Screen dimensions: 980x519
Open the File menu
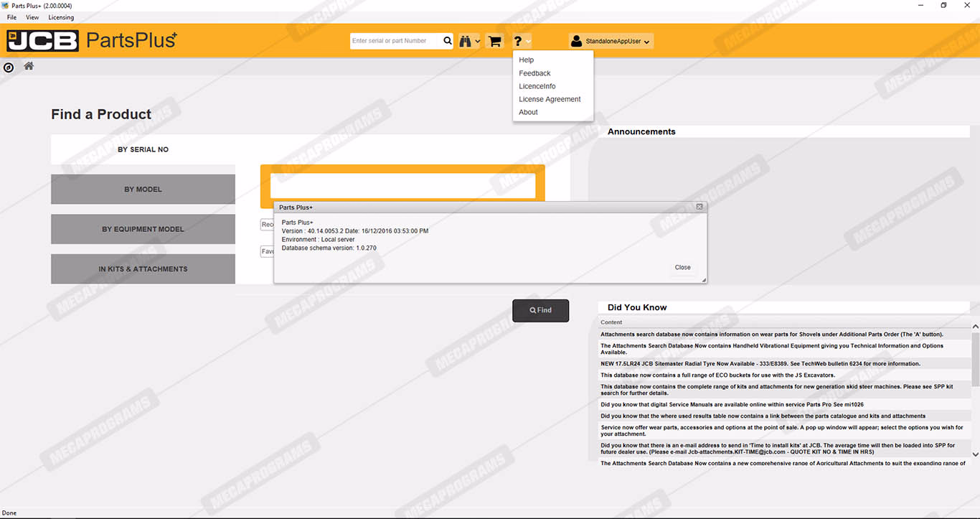coord(12,17)
